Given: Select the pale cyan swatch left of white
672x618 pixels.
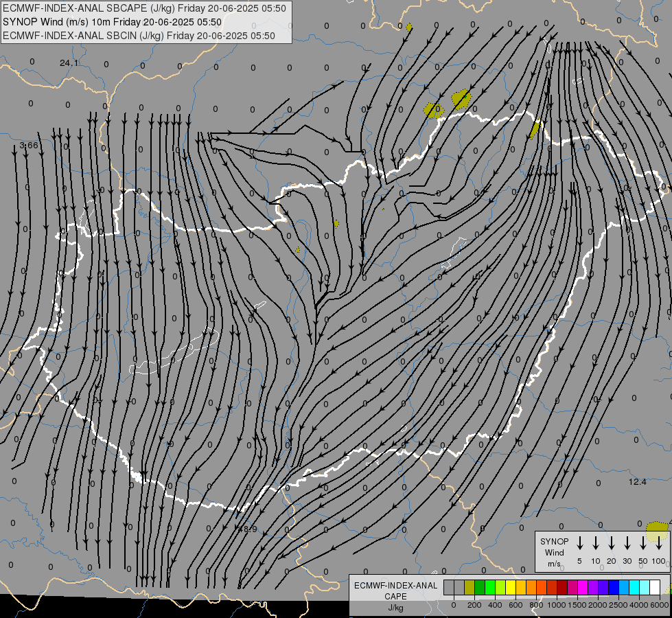Looking at the screenshot, I should point(645,587).
